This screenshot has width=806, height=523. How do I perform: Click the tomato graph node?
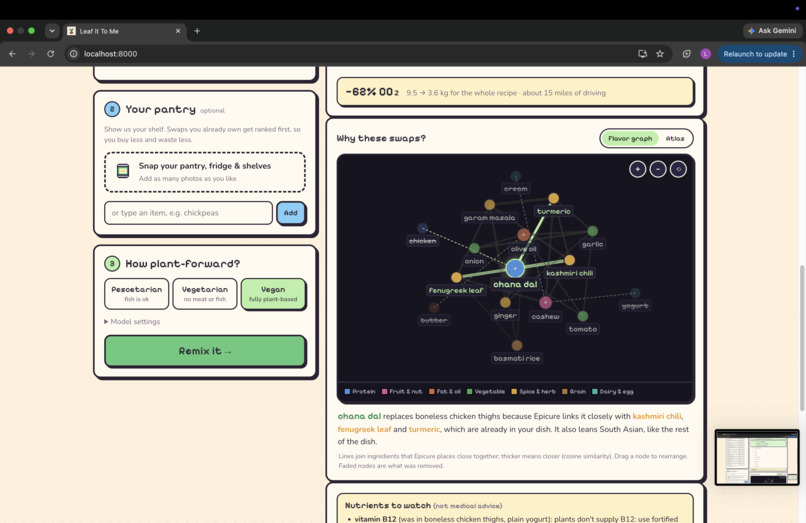coord(583,316)
